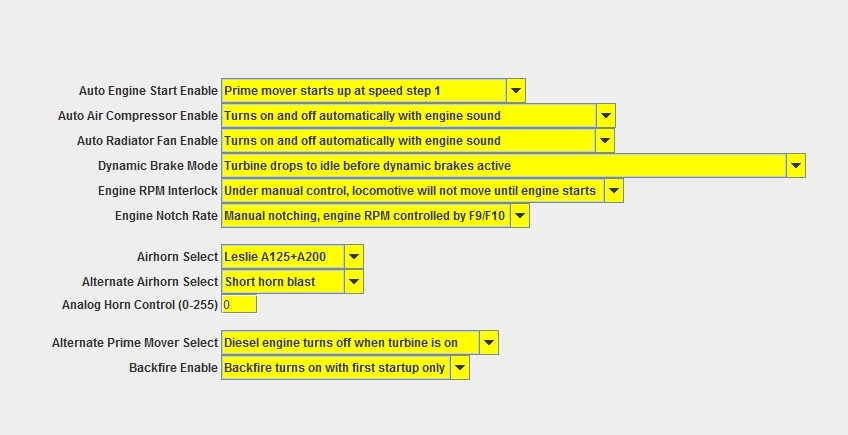The height and width of the screenshot is (435, 848).
Task: Open the Engine RPM Interlock arrow button
Action: (x=614, y=191)
